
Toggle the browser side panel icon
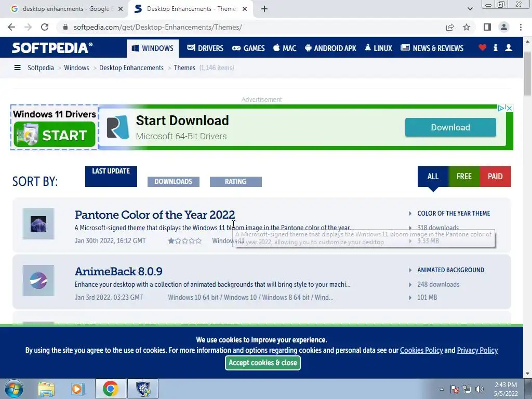[487, 27]
